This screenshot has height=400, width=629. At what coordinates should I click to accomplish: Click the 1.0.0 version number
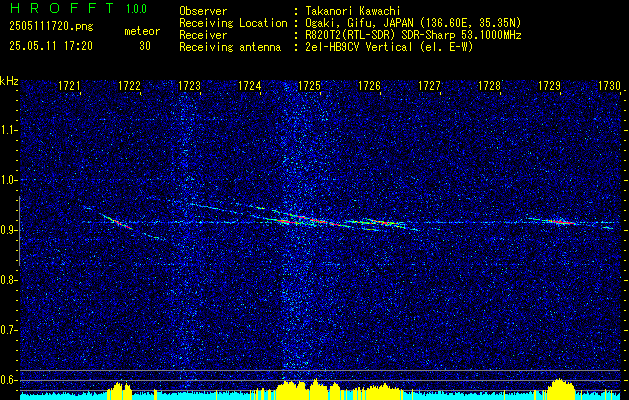[136, 9]
